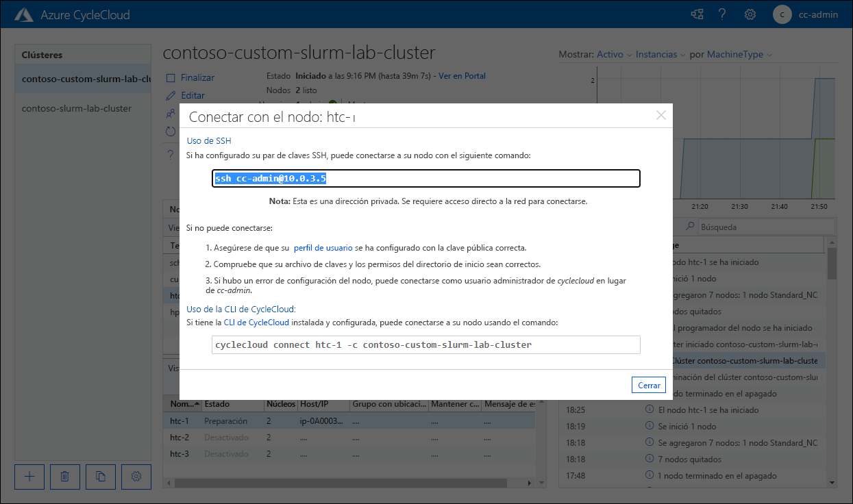The image size is (853, 504).
Task: Click the user access icon below Editar
Action: pyautogui.click(x=171, y=113)
